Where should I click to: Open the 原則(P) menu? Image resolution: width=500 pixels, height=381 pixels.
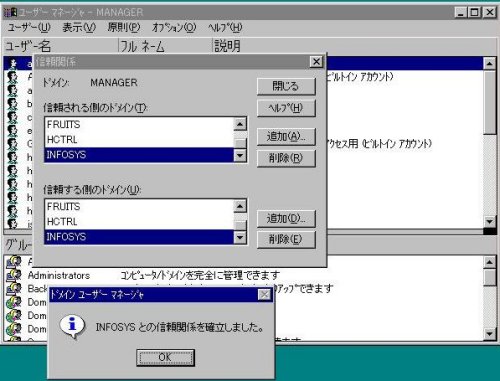[x=124, y=28]
